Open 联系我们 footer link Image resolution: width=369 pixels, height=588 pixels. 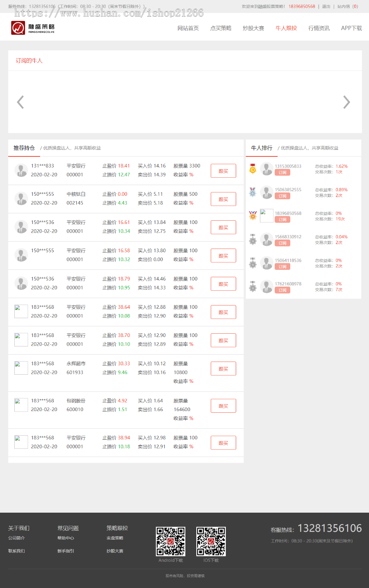coord(16,551)
